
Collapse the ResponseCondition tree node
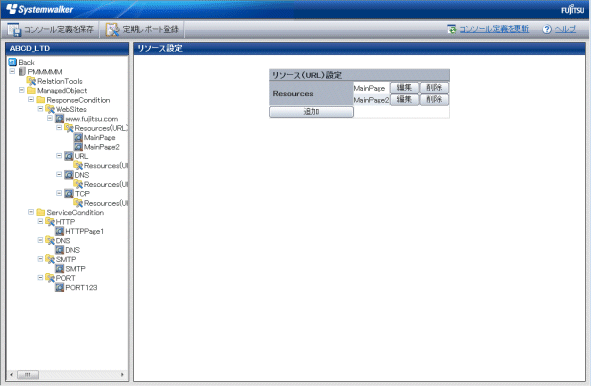[x=31, y=100]
